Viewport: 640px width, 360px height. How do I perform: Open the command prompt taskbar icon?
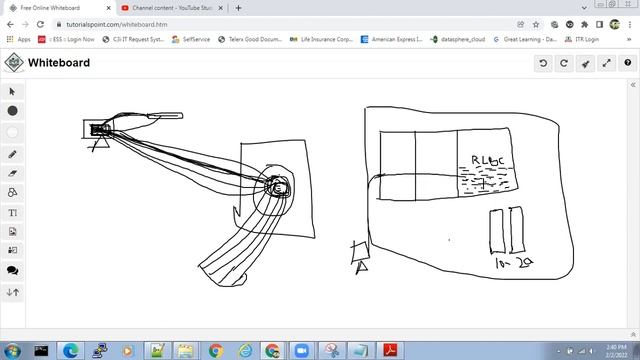41,351
